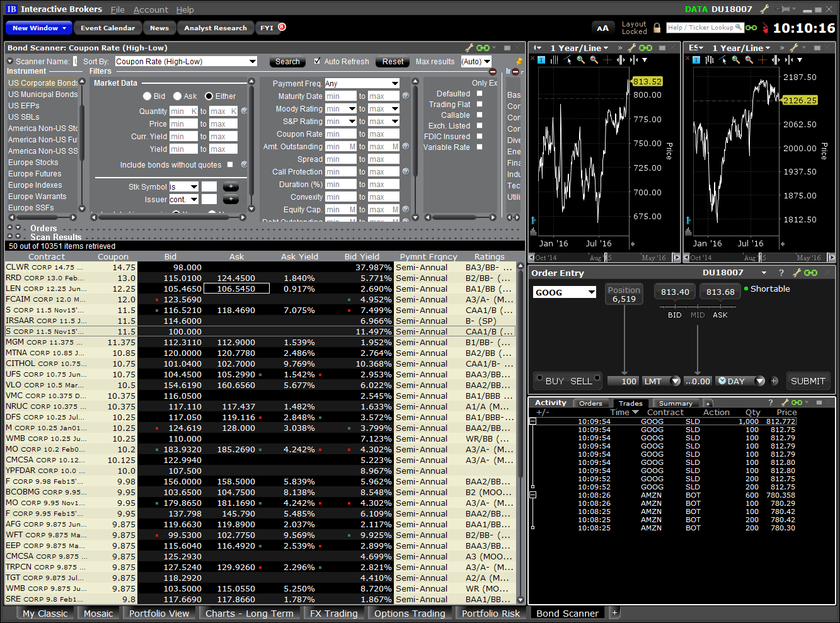Open the Account menu in the menu bar
Screen dimensions: 840x623
pos(151,9)
